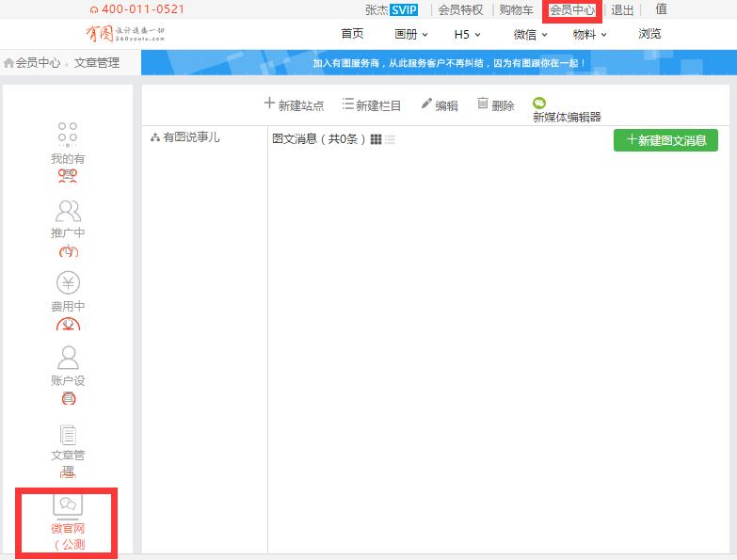Click the green WeChat 新媒体编辑器 icon
Screen dimensions: 737x560
pyautogui.click(x=539, y=103)
